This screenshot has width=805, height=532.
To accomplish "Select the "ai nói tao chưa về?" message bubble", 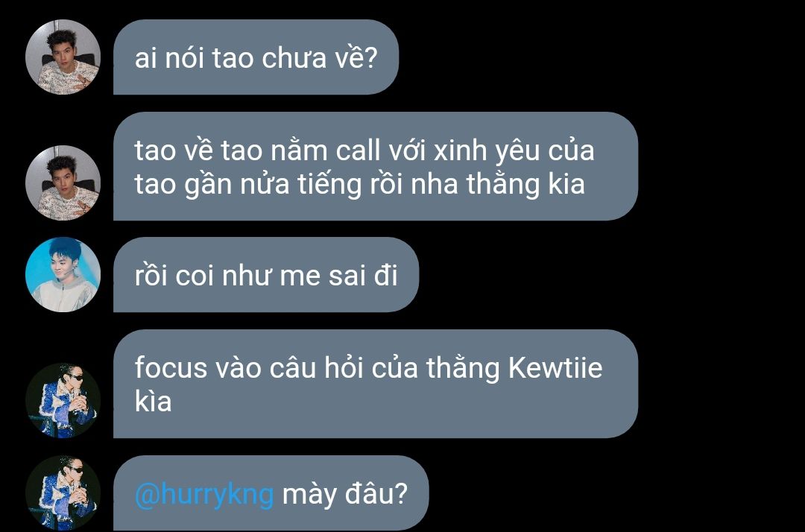I will pos(256,57).
